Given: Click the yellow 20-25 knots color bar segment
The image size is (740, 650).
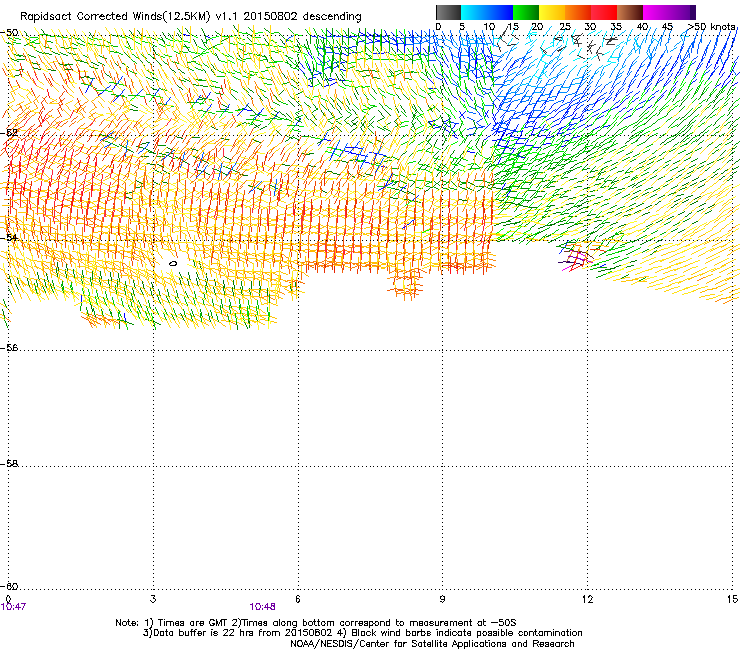Looking at the screenshot, I should (x=552, y=12).
